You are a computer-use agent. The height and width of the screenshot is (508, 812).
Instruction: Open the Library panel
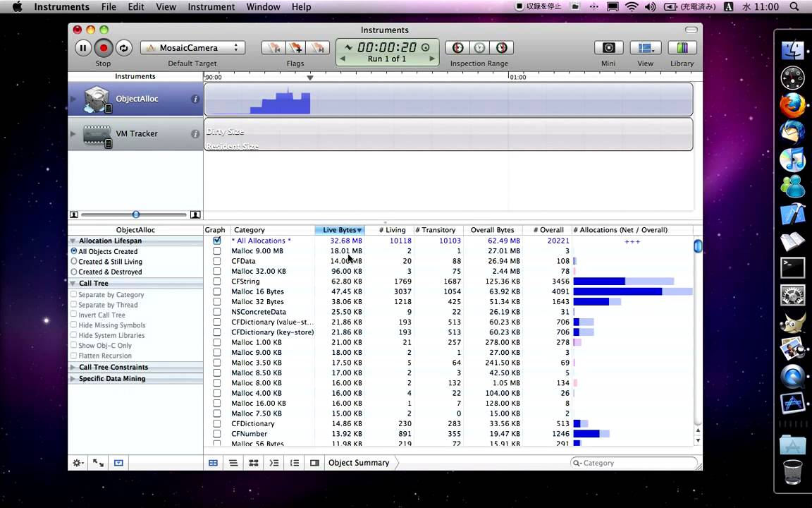coord(682,48)
